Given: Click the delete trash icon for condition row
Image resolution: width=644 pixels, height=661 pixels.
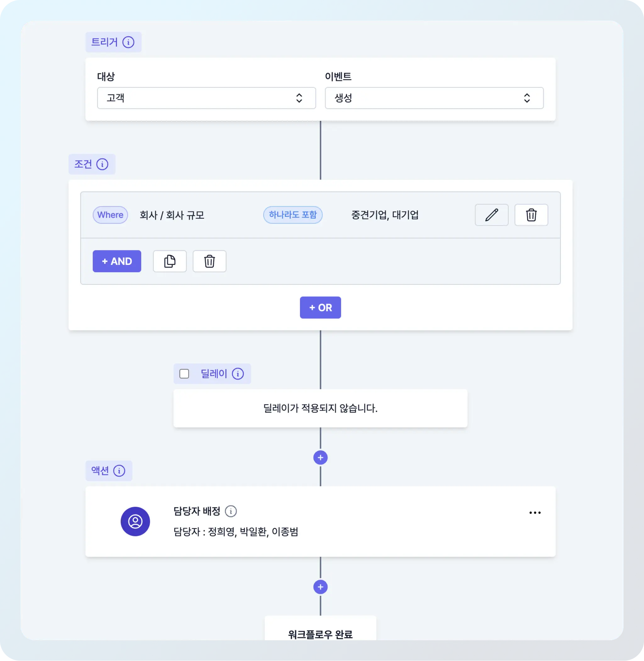Looking at the screenshot, I should 530,214.
